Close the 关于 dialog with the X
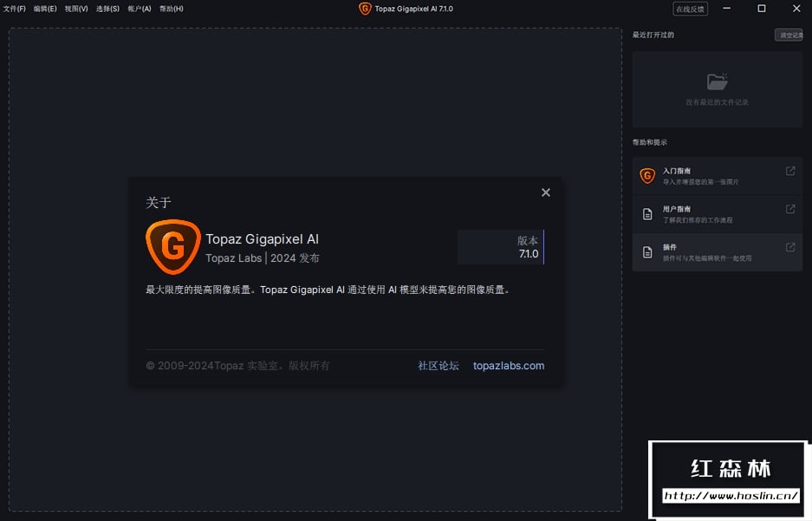 click(x=546, y=192)
